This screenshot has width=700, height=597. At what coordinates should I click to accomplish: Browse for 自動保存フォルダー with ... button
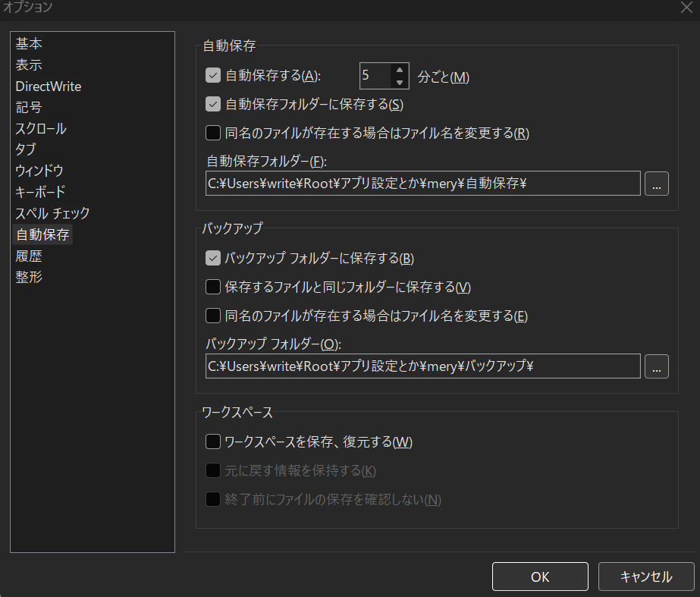pyautogui.click(x=657, y=184)
